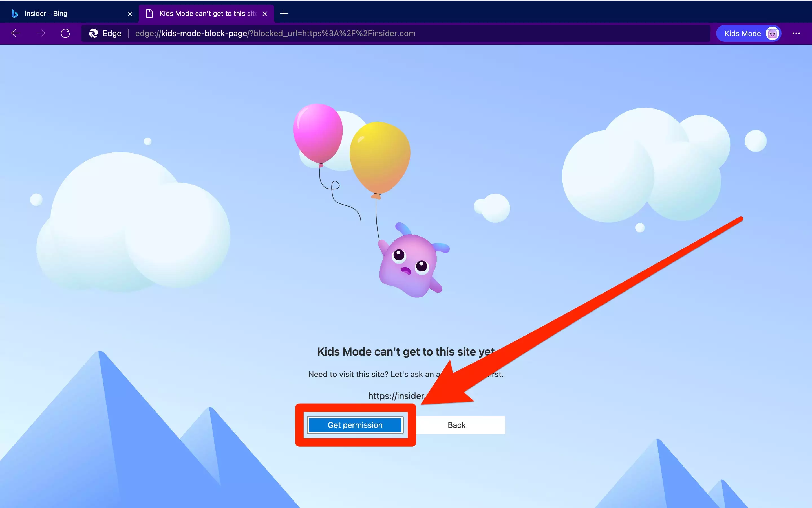Click the heading Kids Mode can't get to this site yet
The height and width of the screenshot is (508, 812).
(406, 351)
